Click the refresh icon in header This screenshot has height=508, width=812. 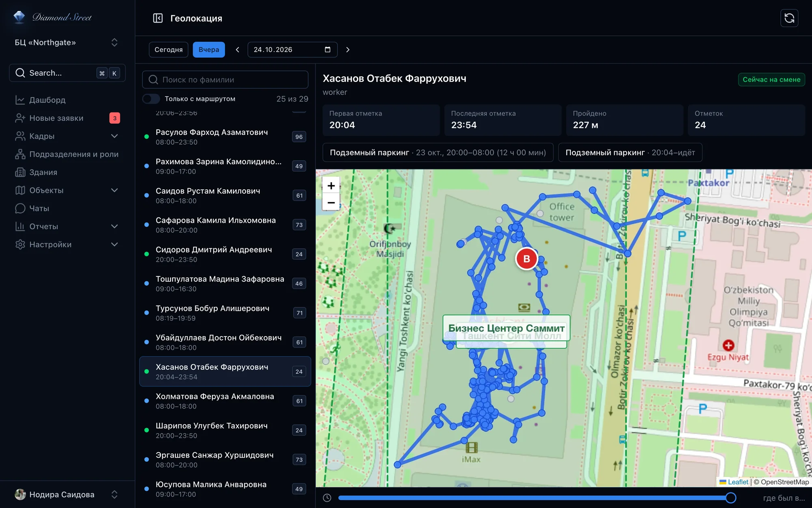pyautogui.click(x=789, y=18)
